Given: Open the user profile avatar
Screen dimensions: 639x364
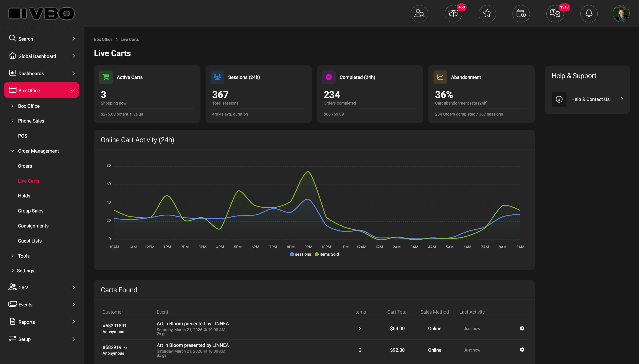Looking at the screenshot, I should (621, 14).
